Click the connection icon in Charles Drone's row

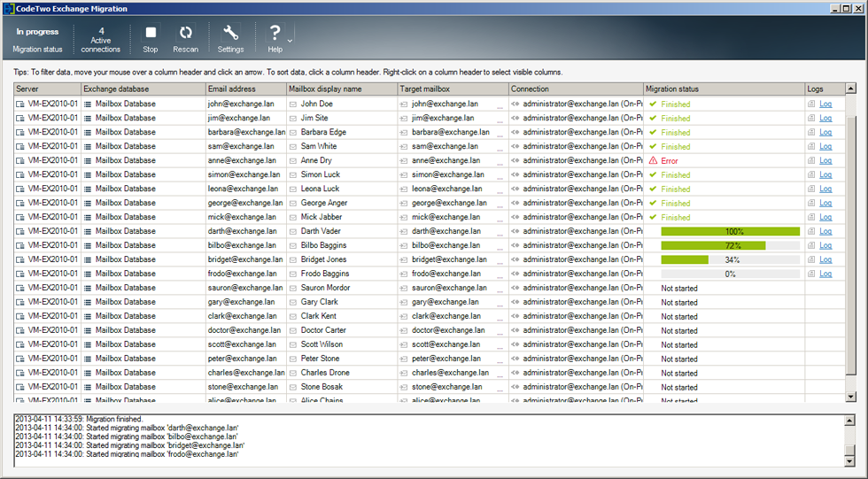click(515, 373)
